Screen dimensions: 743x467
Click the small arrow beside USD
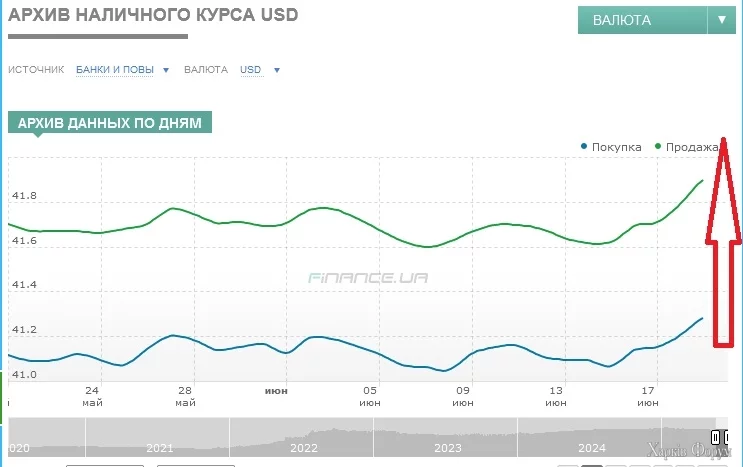pos(276,70)
